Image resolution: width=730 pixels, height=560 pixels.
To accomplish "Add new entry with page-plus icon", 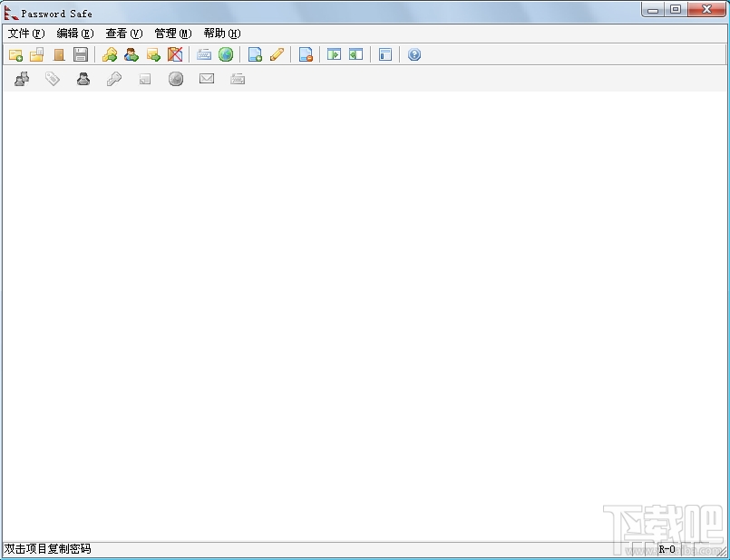I will coord(255,55).
